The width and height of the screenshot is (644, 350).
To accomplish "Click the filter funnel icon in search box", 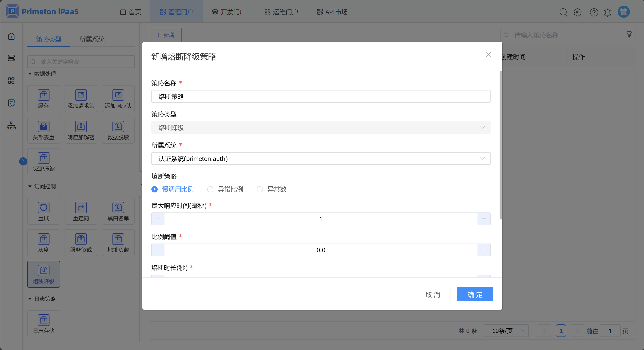I will point(629,35).
